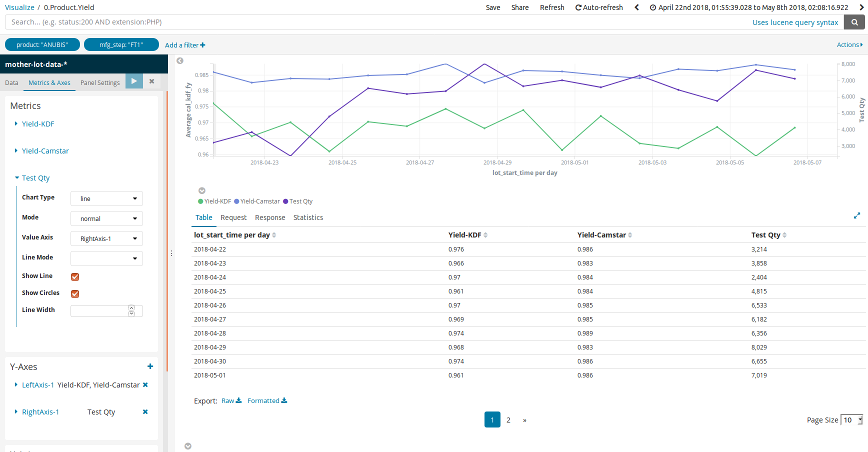Open Auto-refresh settings
Image resolution: width=868 pixels, height=452 pixels.
(x=599, y=7)
